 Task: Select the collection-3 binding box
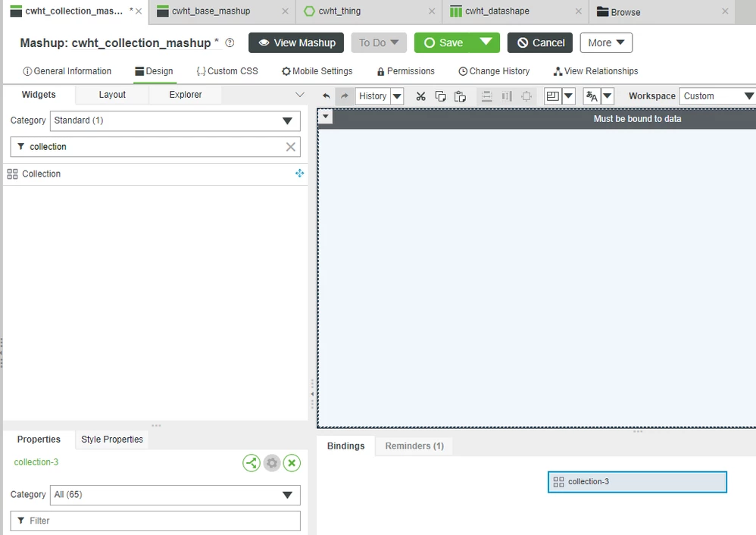(637, 482)
